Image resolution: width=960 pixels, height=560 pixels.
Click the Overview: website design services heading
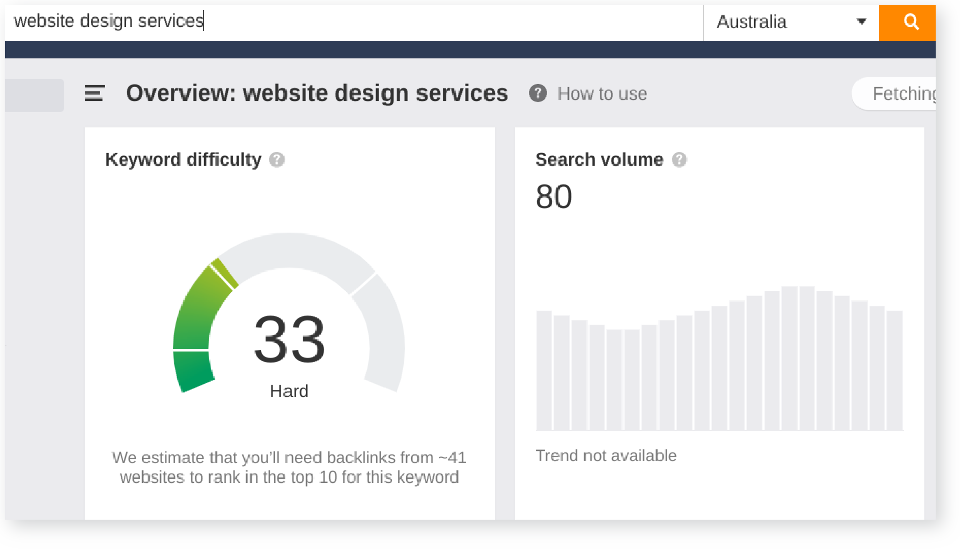pos(317,93)
